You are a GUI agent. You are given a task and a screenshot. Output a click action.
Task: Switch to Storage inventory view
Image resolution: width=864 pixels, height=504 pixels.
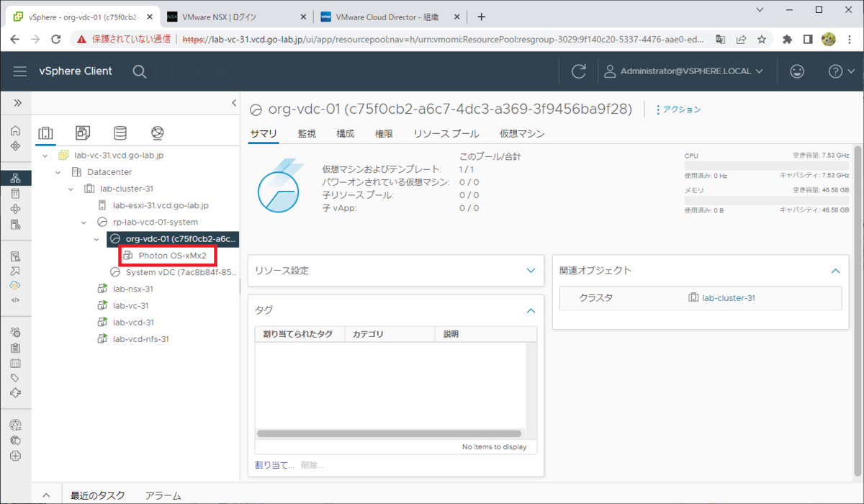pos(120,133)
